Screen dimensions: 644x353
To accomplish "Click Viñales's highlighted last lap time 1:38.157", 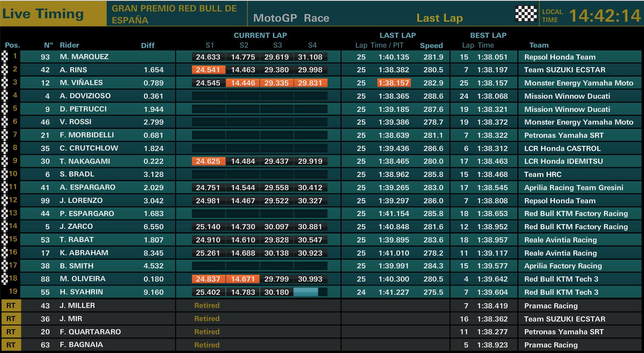I will [394, 83].
